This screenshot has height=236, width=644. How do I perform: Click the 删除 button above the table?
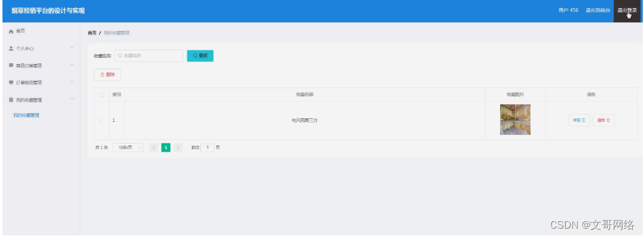(107, 75)
